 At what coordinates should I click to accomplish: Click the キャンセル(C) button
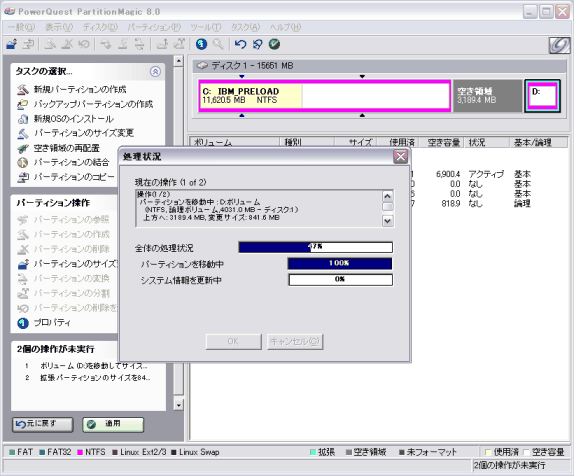coord(295,342)
